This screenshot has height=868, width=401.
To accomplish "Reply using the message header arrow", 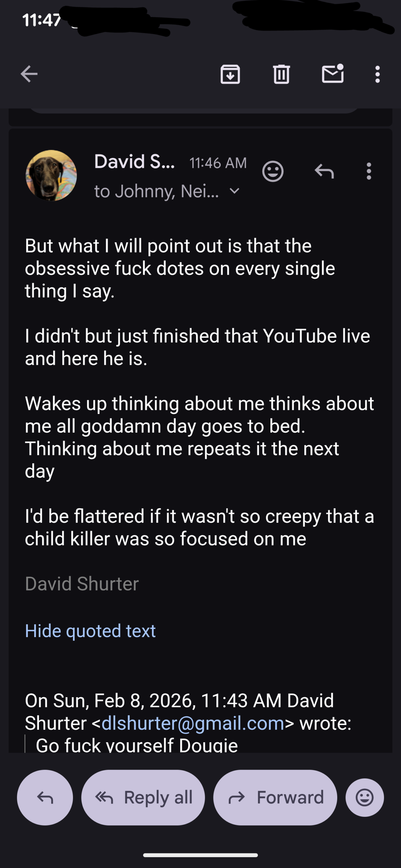I will click(x=324, y=172).
